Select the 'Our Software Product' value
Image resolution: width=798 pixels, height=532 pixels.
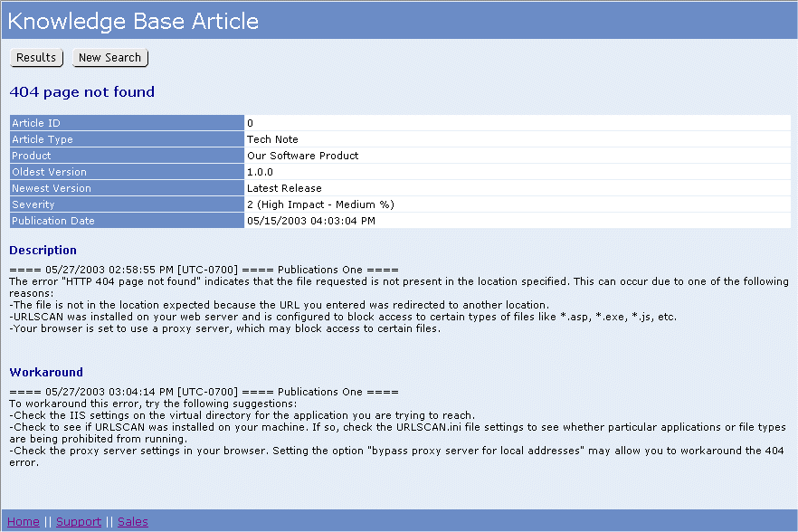pos(302,156)
